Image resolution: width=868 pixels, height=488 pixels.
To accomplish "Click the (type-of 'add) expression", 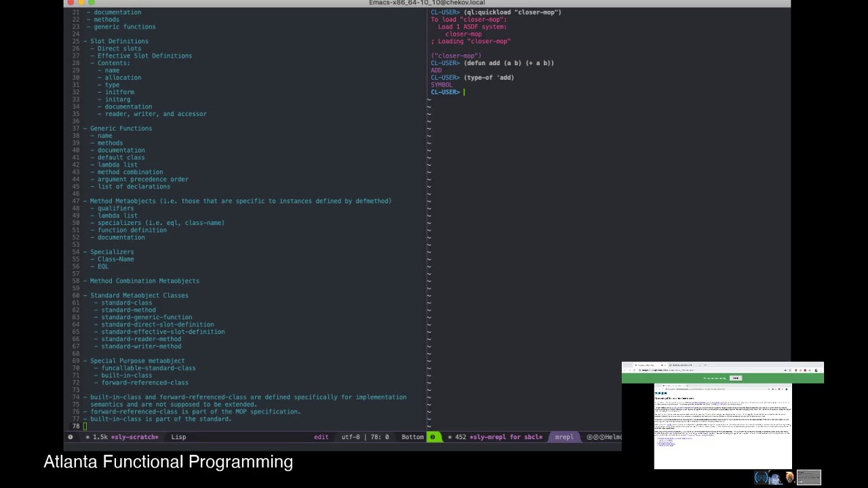I will 489,78.
